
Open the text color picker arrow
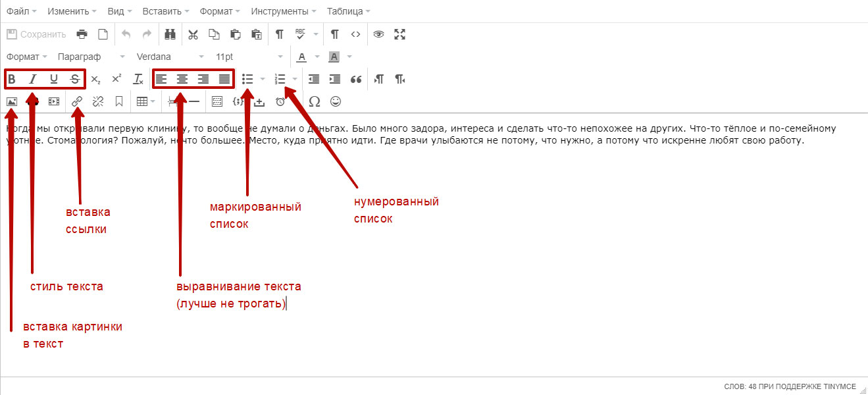click(x=317, y=57)
